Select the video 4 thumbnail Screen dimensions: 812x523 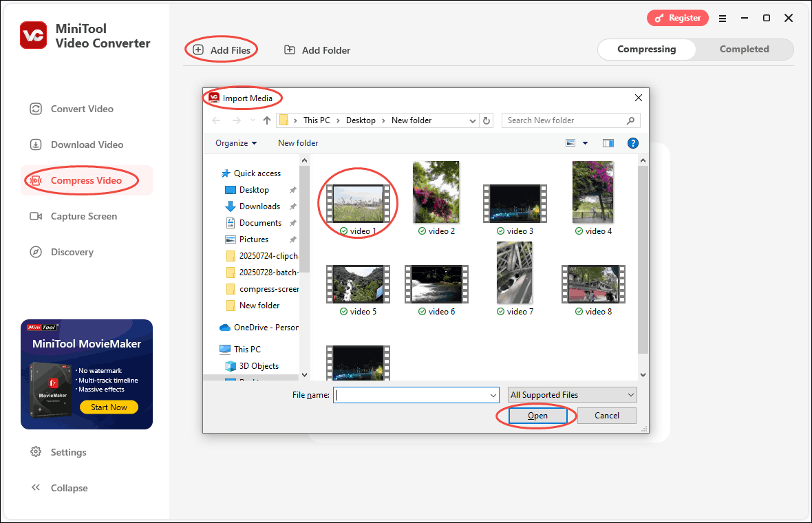(x=593, y=192)
